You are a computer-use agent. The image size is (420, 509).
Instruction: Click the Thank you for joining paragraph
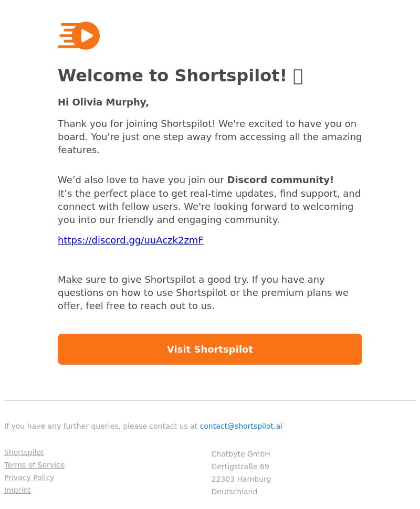[x=210, y=136]
